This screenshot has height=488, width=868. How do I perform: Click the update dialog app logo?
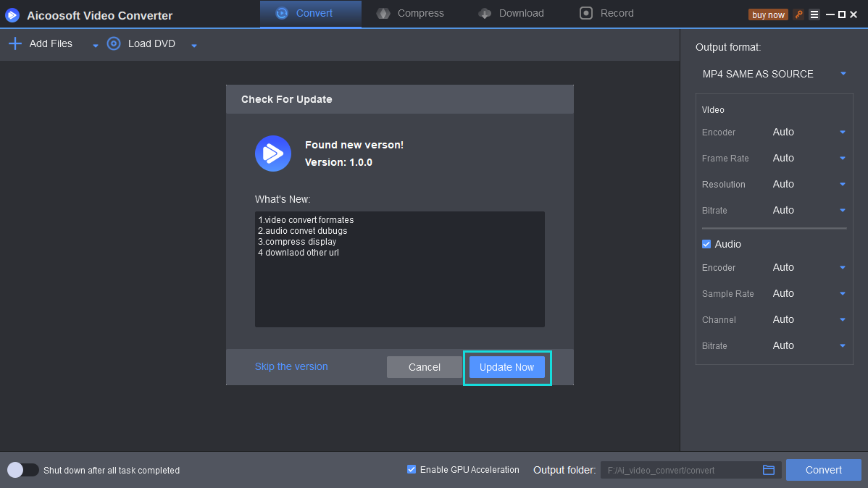point(273,153)
